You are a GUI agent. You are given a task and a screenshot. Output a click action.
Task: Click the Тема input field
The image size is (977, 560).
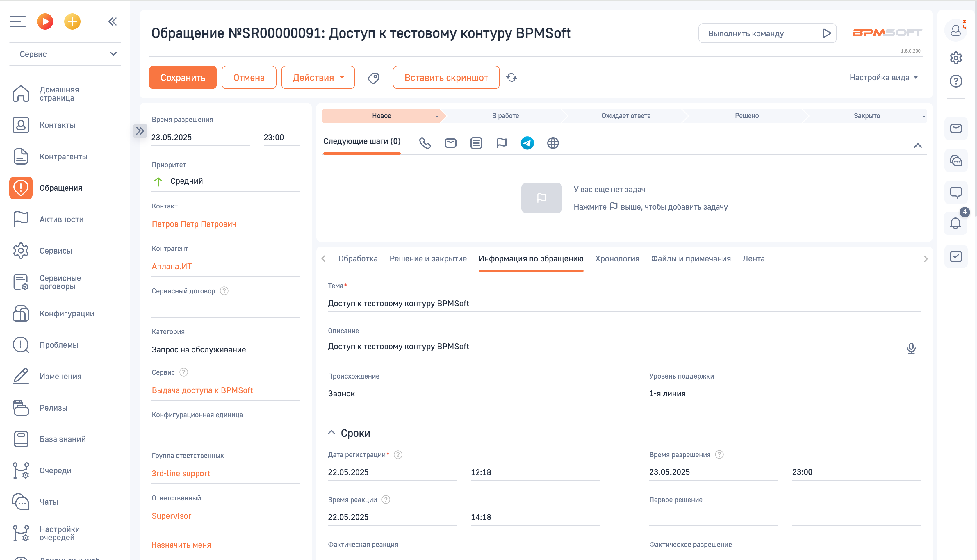click(x=624, y=304)
